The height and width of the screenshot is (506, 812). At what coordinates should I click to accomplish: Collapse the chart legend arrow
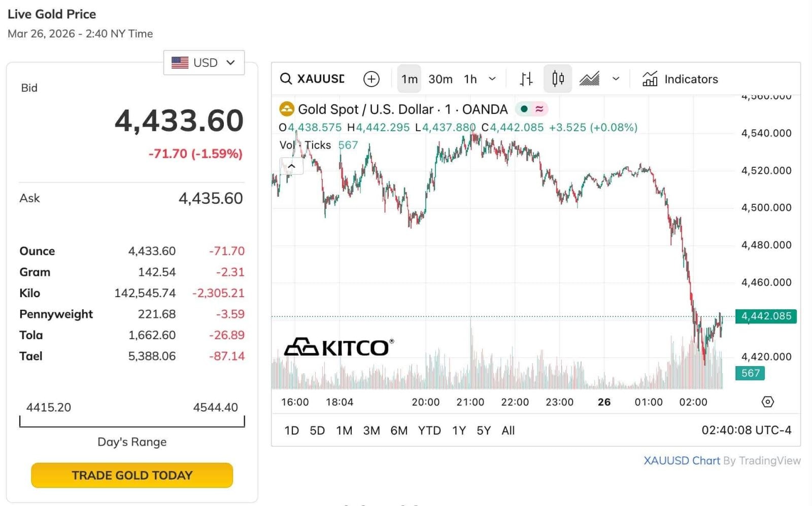pos(291,166)
